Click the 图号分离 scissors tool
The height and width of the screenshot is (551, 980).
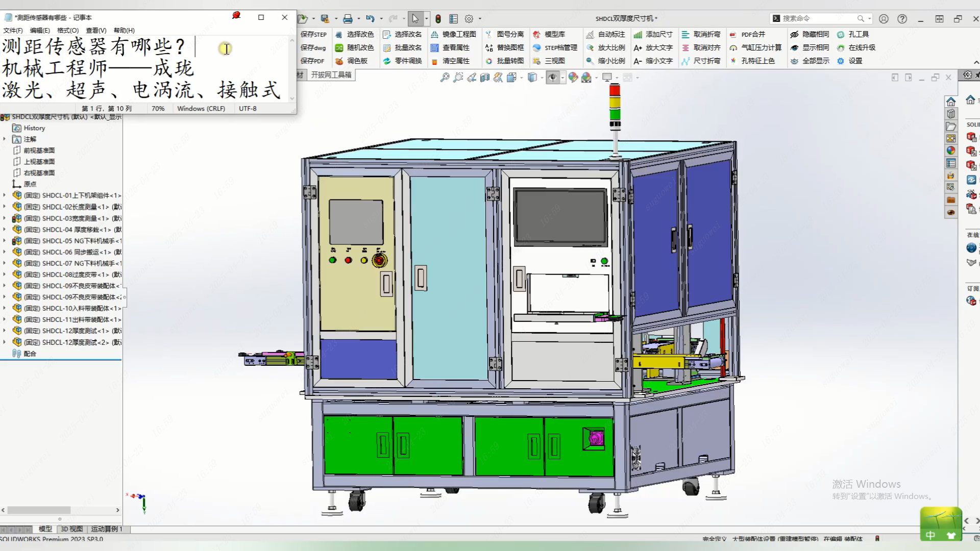click(504, 34)
